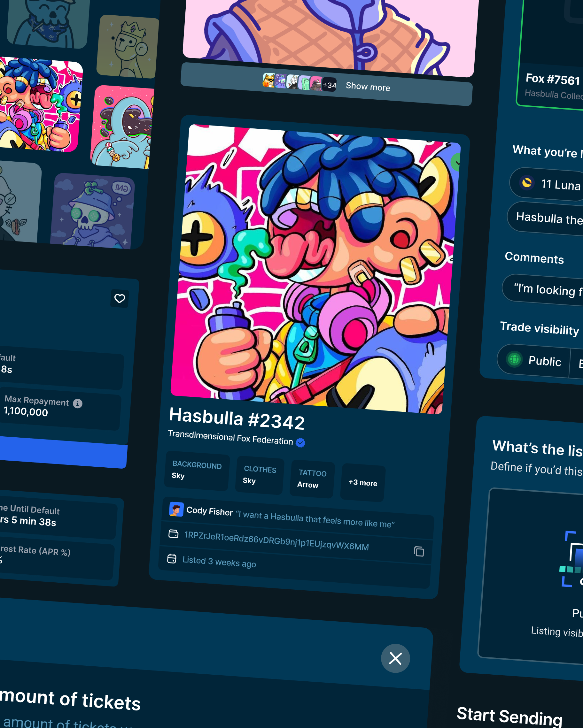Click the heart favorite icon
The image size is (583, 728).
(x=120, y=298)
